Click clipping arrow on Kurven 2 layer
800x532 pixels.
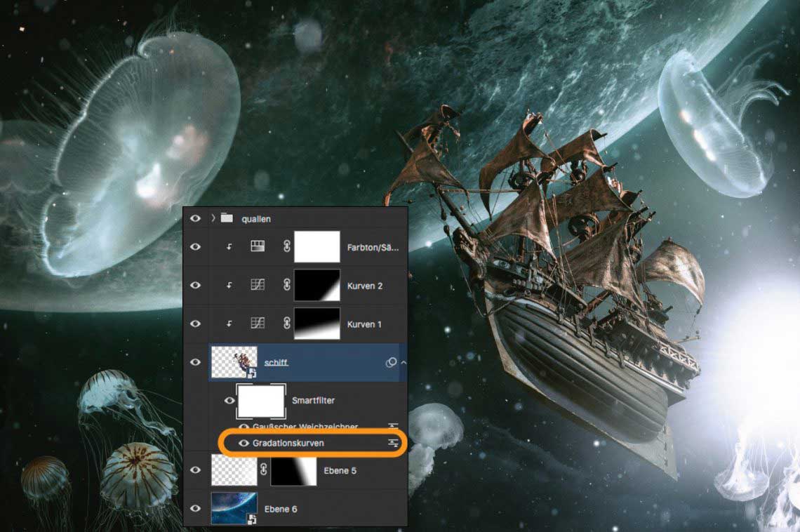(x=229, y=285)
